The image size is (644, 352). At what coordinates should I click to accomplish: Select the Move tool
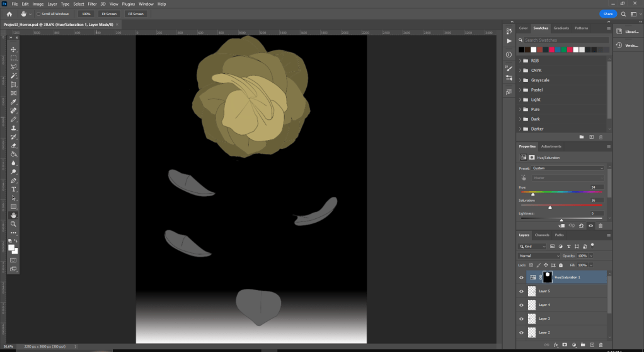pos(14,49)
